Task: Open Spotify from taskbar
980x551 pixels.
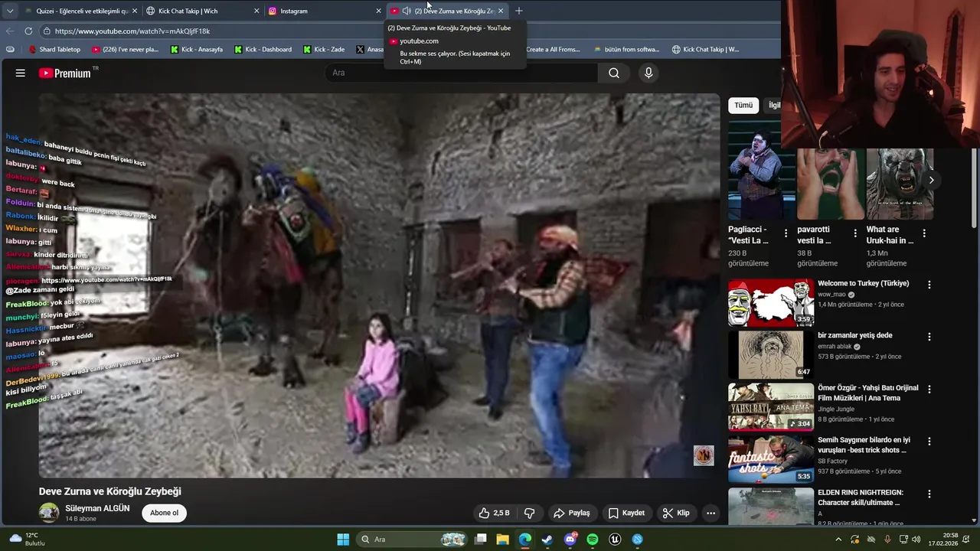Action: point(593,540)
